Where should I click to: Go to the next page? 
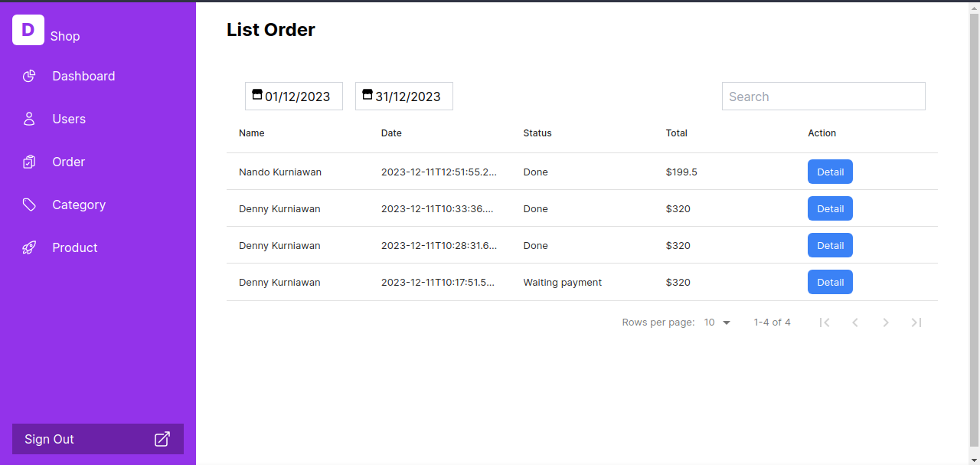(x=886, y=323)
